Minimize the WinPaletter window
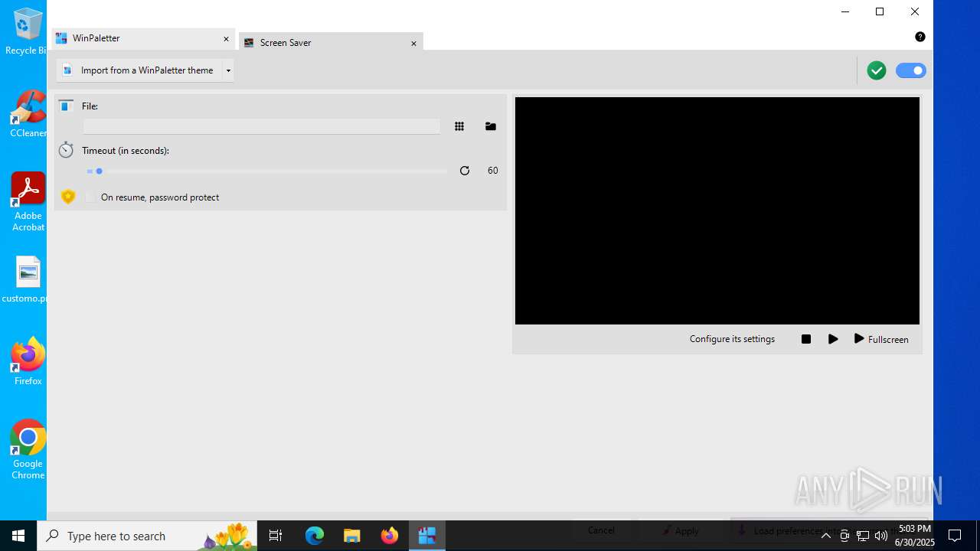 (x=845, y=11)
